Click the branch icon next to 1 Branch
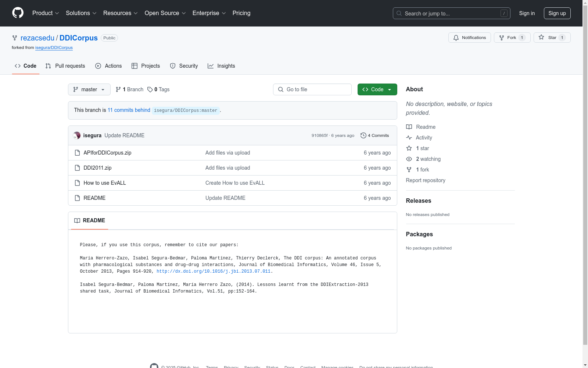This screenshot has width=588, height=368. click(118, 89)
